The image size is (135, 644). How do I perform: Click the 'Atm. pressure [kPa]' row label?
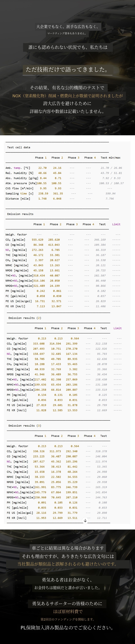click(21, 183)
